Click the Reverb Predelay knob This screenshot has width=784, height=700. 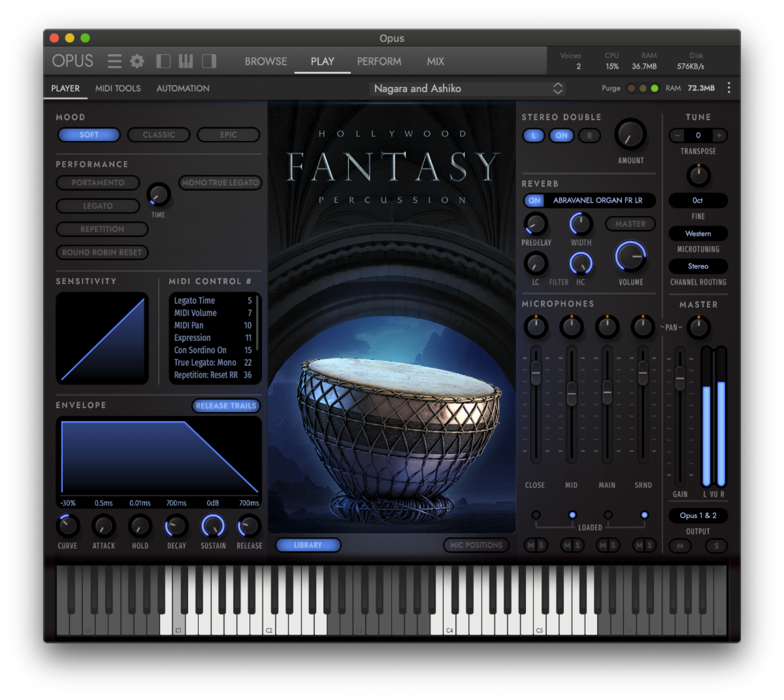(536, 224)
